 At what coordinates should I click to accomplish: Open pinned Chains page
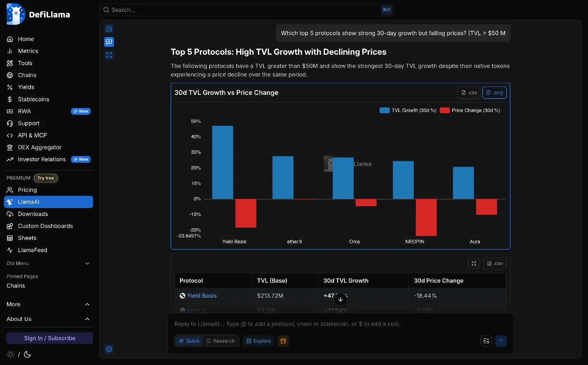click(16, 286)
